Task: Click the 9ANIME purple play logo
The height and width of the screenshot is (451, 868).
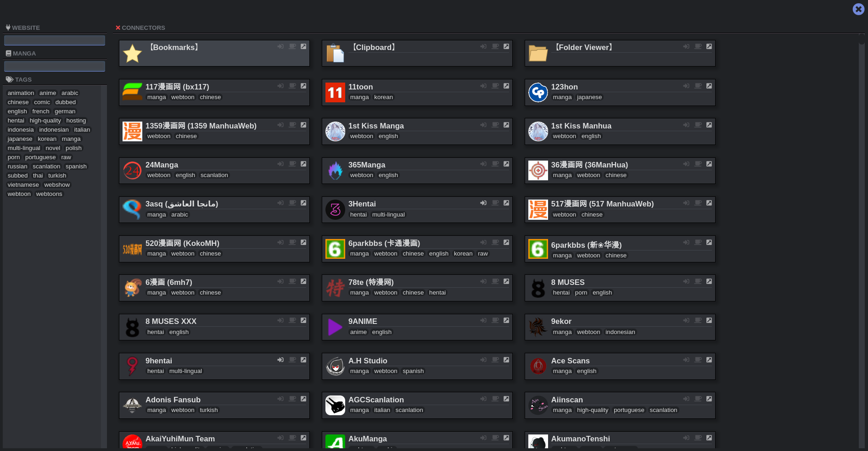Action: (335, 327)
